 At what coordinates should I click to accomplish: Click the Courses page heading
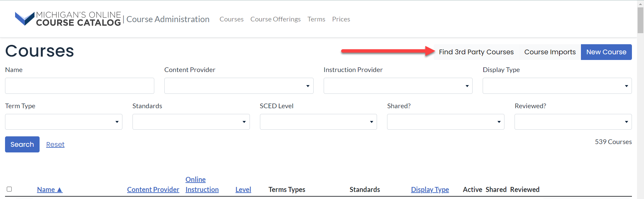40,51
